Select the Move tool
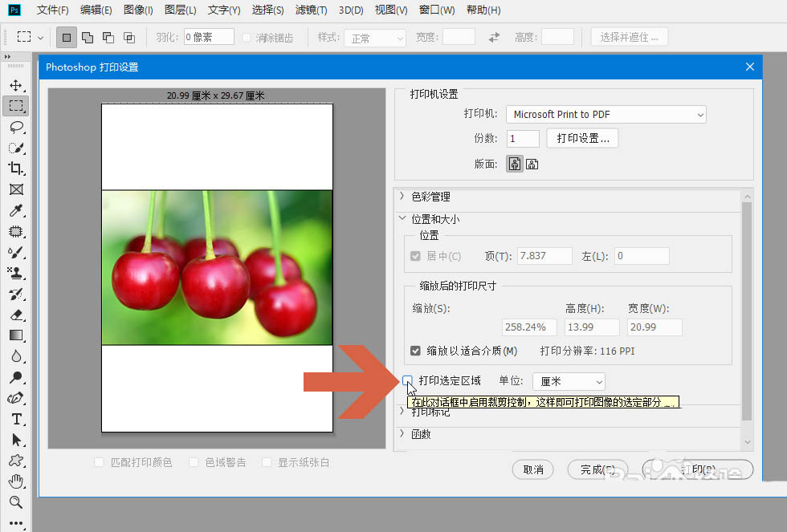 (16, 85)
